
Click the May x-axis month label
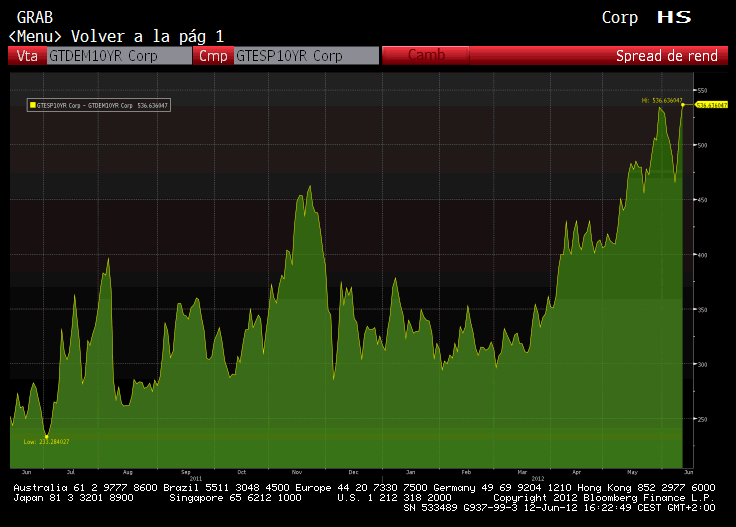633,472
